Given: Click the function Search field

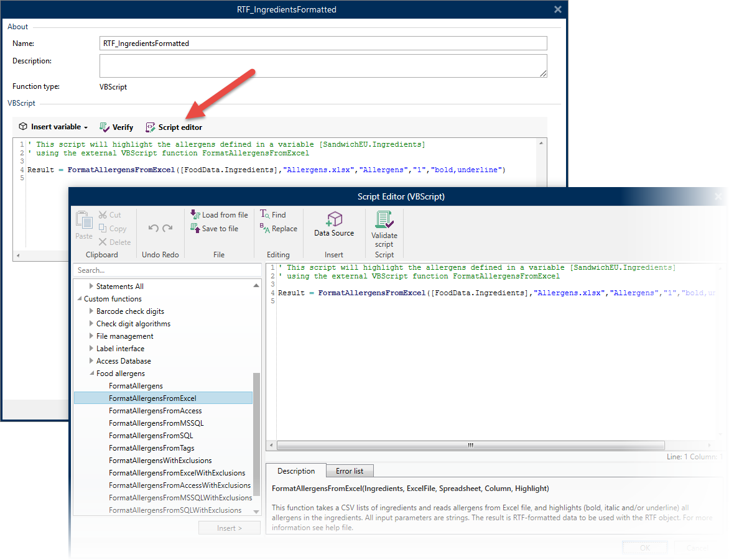Looking at the screenshot, I should pos(167,270).
